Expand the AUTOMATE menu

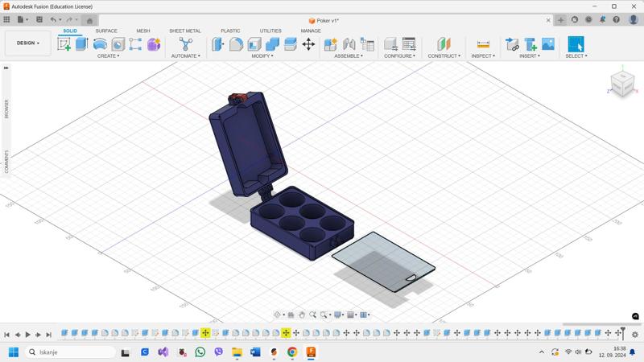pyautogui.click(x=186, y=56)
